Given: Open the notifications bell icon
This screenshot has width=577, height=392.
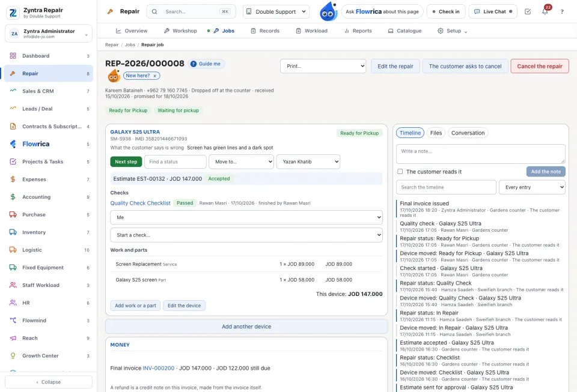Looking at the screenshot, I should 545,11.
